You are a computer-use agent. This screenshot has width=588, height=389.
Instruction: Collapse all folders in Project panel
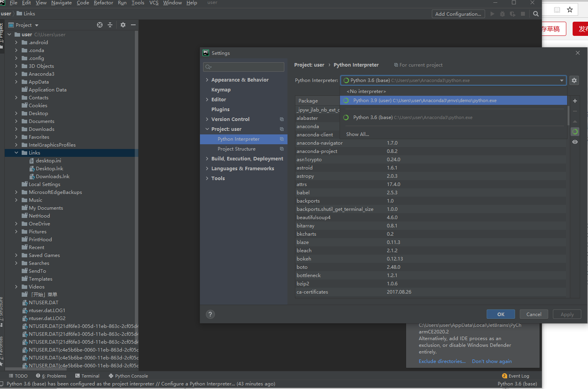(110, 24)
